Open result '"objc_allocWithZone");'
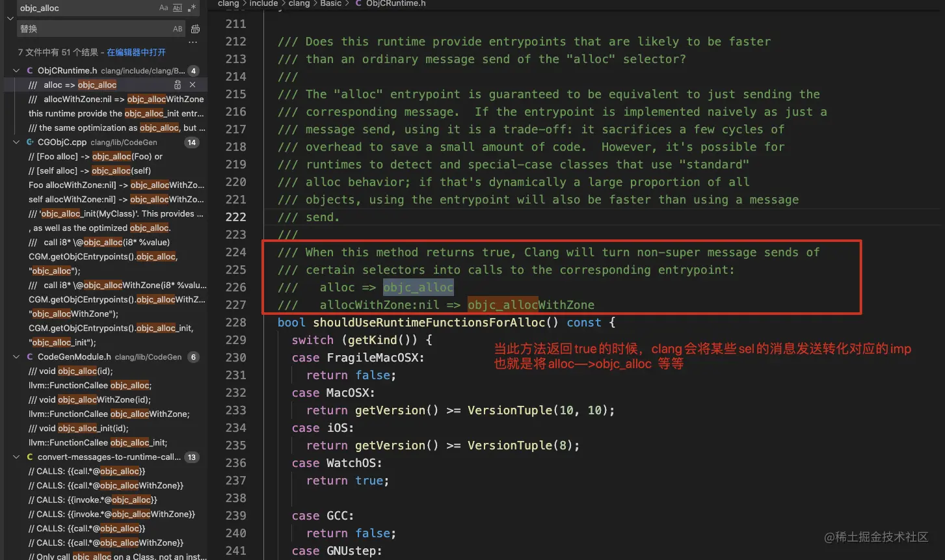The height and width of the screenshot is (560, 945). pos(73,314)
